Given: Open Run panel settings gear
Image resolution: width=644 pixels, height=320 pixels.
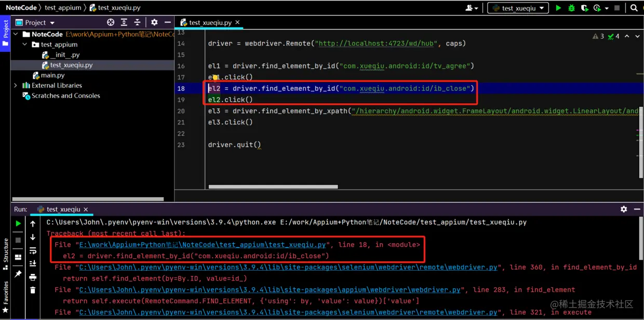Looking at the screenshot, I should point(624,209).
